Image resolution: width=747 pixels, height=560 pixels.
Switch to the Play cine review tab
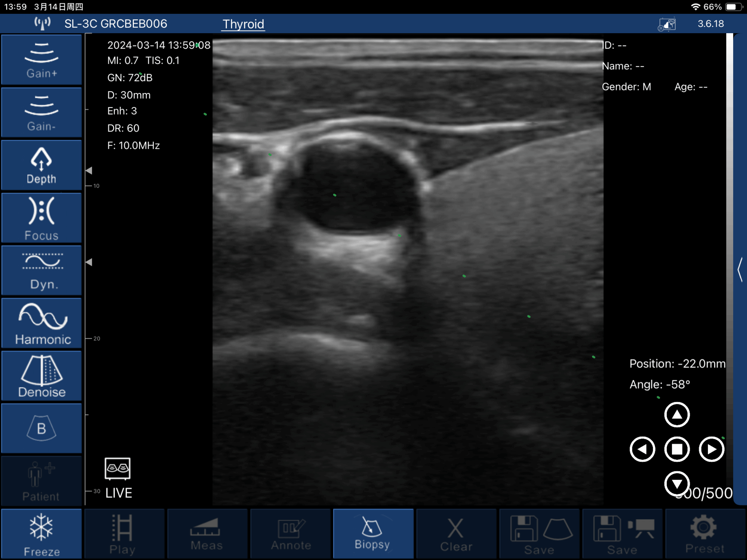(124, 534)
